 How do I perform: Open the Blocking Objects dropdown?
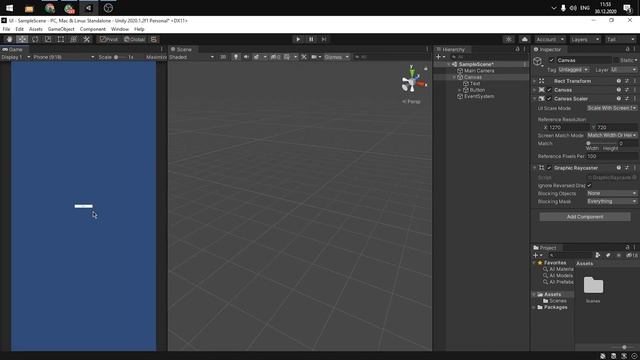(x=612, y=193)
